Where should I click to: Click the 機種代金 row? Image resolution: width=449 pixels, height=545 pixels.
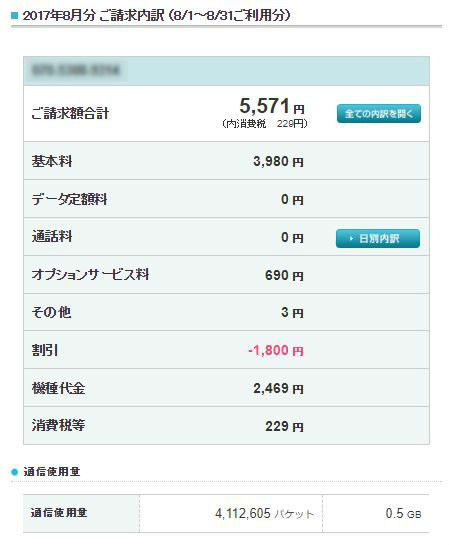point(226,388)
